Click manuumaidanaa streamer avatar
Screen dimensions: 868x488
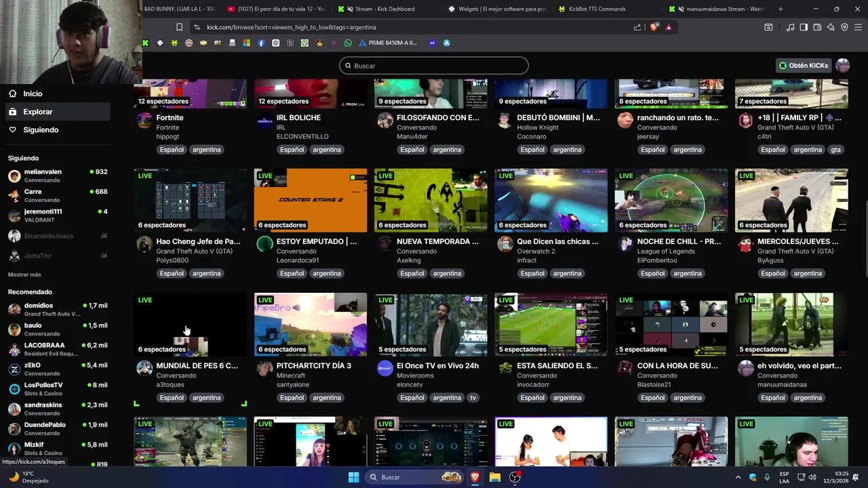tap(745, 368)
